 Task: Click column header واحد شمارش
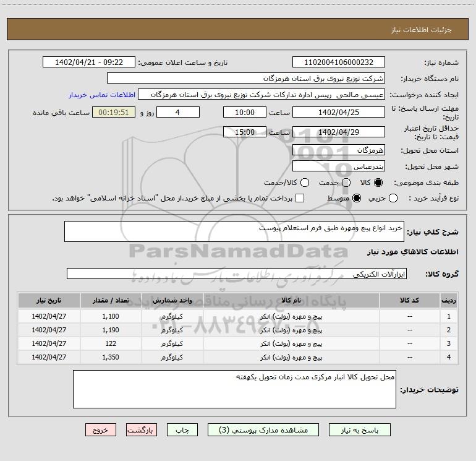[172, 301]
